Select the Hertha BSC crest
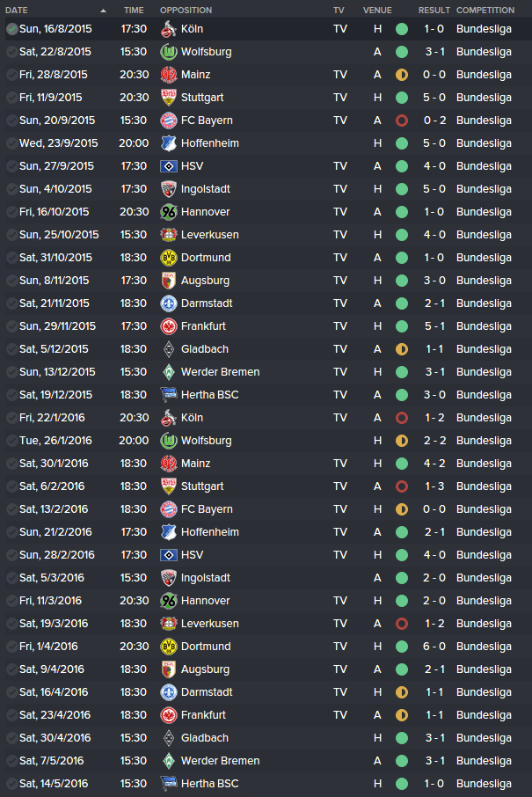Viewport: 532px width, 797px height. coord(167,394)
